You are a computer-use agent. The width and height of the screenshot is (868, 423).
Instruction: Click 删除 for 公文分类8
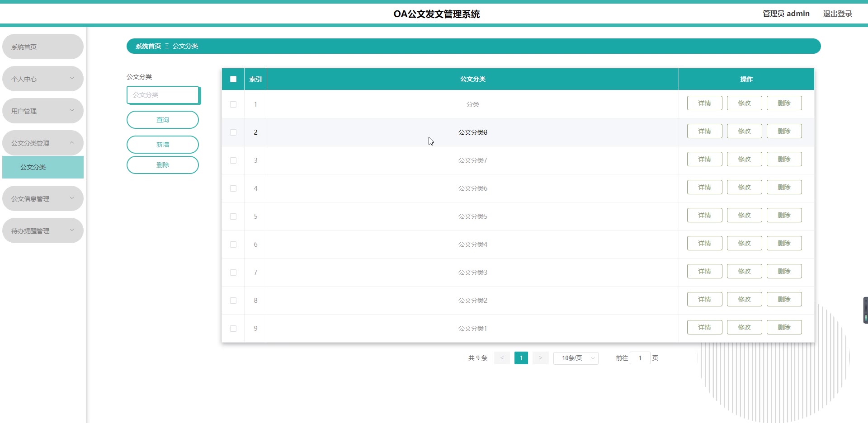pyautogui.click(x=784, y=131)
